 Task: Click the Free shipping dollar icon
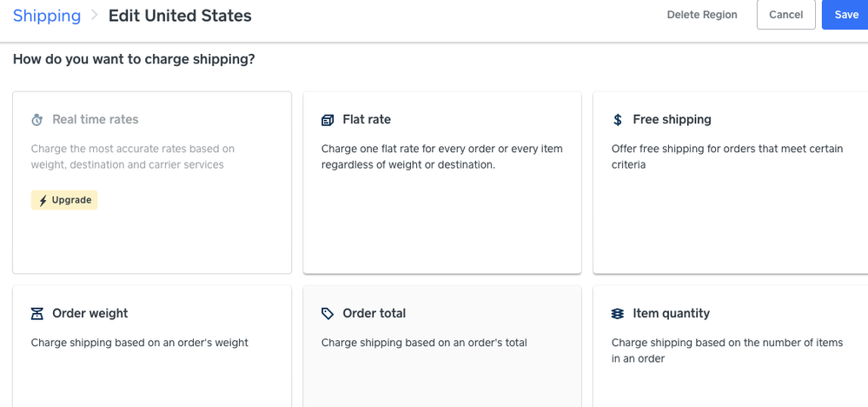(x=618, y=120)
